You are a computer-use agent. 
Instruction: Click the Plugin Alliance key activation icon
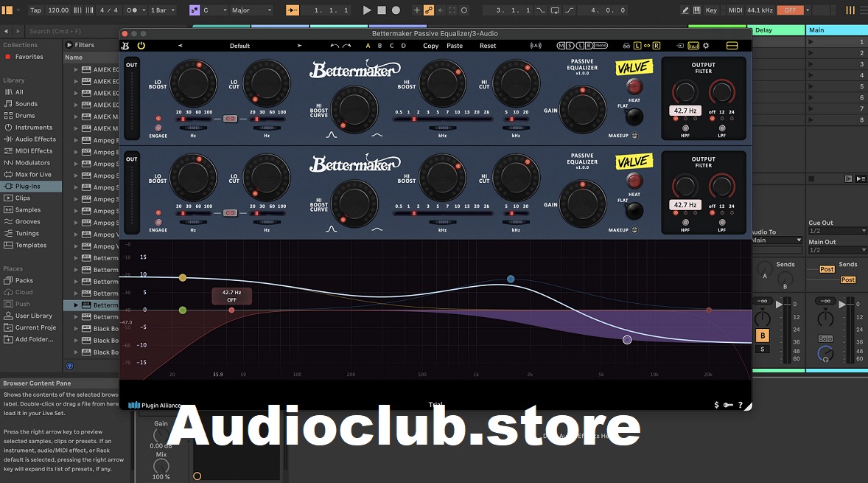coord(728,405)
